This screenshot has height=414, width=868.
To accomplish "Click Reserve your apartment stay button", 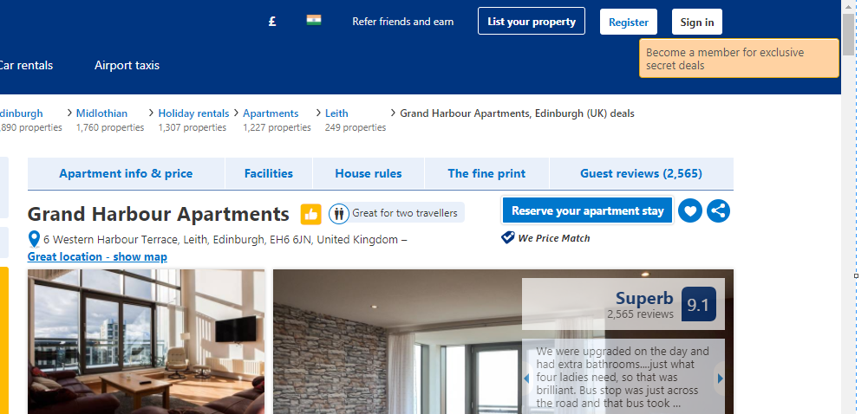I will pos(587,210).
